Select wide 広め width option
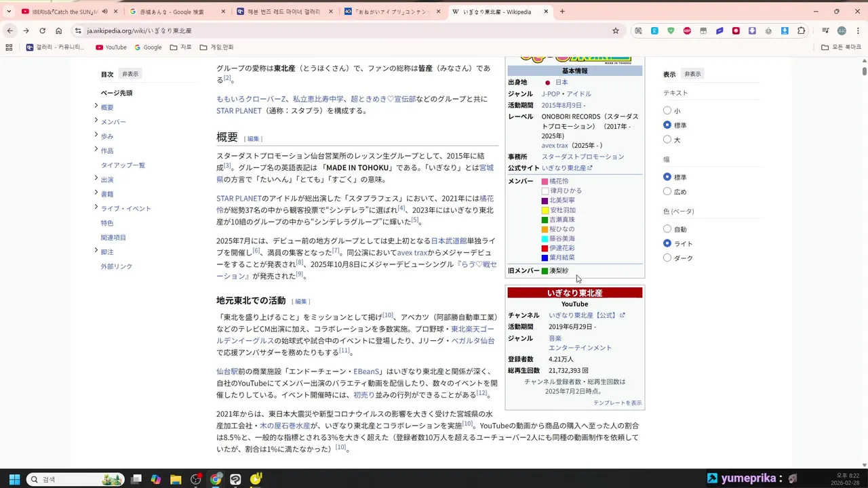This screenshot has width=868, height=488. [667, 191]
